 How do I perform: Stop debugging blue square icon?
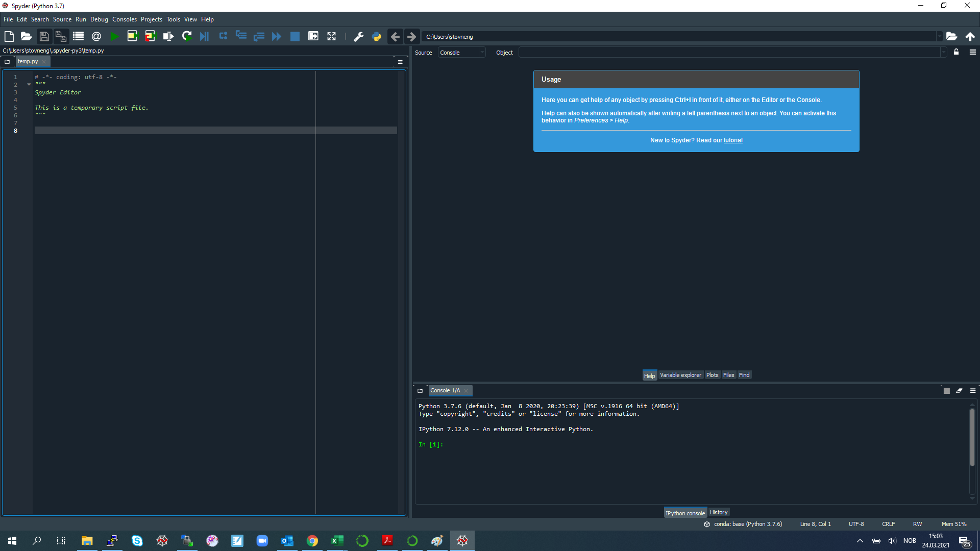(x=295, y=36)
